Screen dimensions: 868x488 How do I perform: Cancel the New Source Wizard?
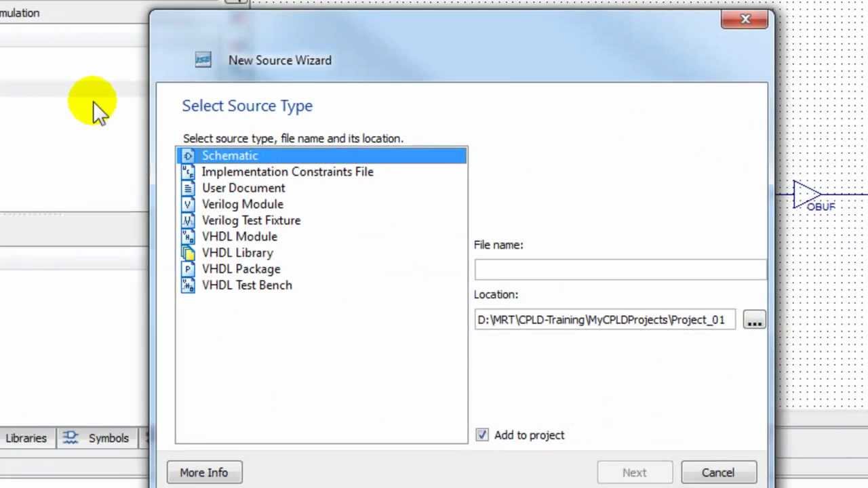tap(718, 472)
